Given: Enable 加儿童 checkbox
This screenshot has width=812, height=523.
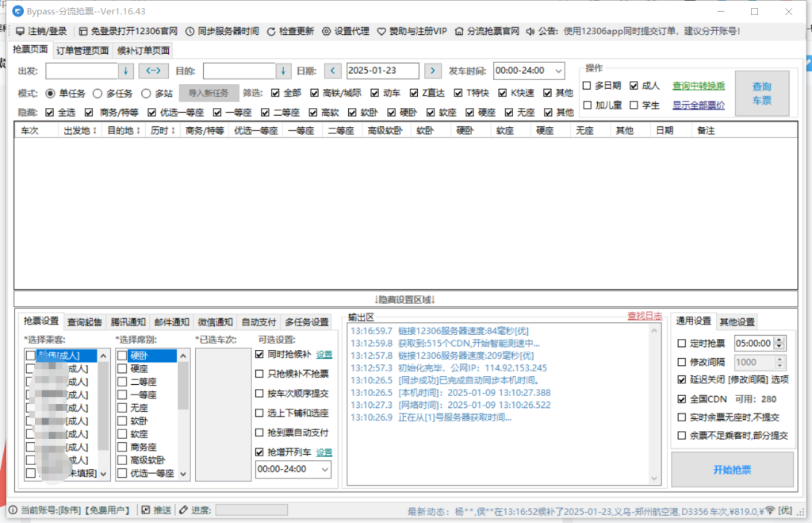Looking at the screenshot, I should point(587,106).
